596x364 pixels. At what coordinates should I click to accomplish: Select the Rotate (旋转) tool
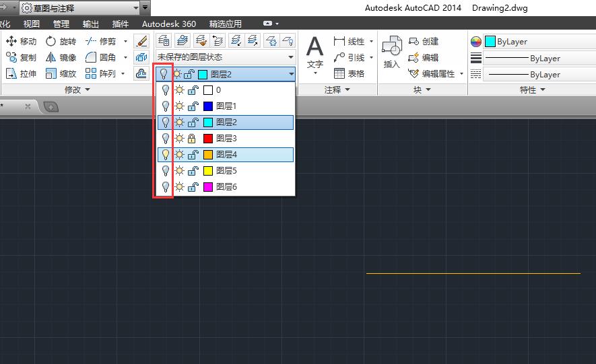61,41
